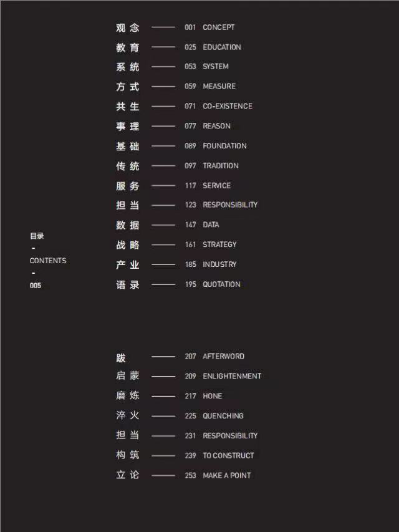399x532 pixels.
Task: Go to 207 AFTERWORD entry
Action: 223,357
